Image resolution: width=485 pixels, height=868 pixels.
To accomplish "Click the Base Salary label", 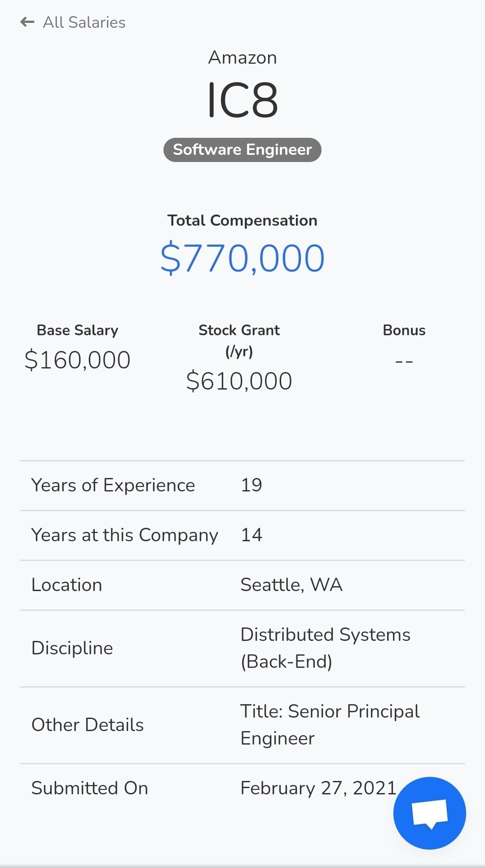I will click(77, 330).
